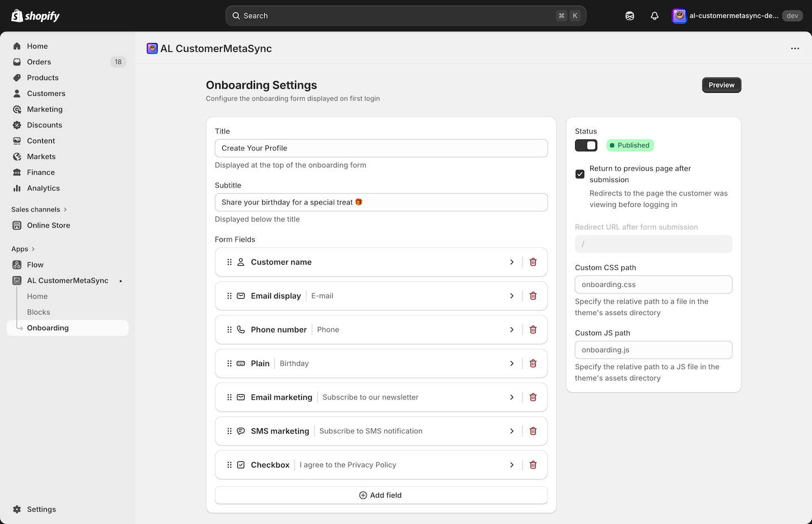Select the Onboarding sub-page
The image size is (812, 524).
68,328
